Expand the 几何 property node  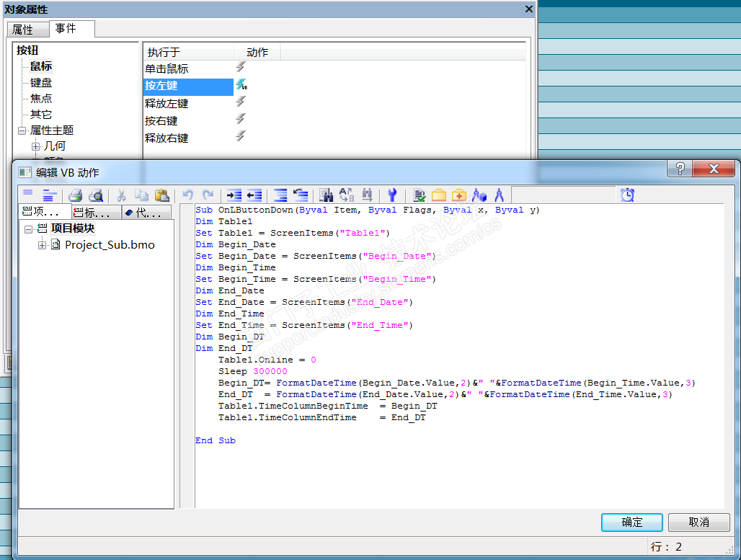click(35, 146)
